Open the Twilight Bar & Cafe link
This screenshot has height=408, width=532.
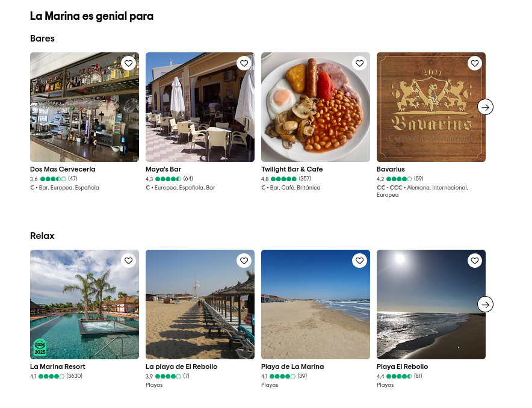pos(292,170)
